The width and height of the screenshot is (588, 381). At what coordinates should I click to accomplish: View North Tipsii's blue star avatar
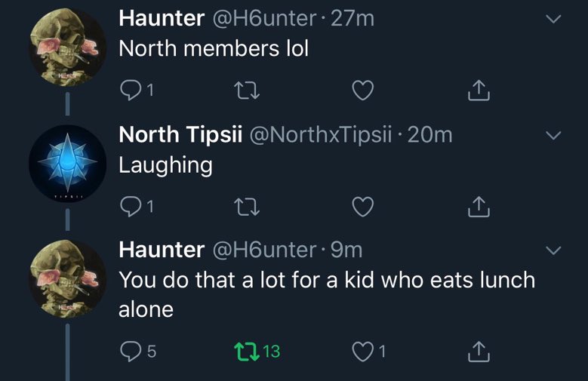pos(67,164)
